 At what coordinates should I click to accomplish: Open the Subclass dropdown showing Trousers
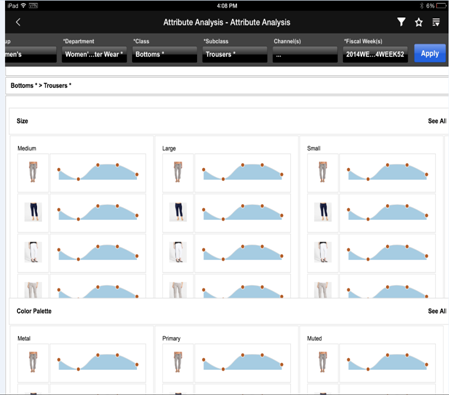tap(235, 54)
